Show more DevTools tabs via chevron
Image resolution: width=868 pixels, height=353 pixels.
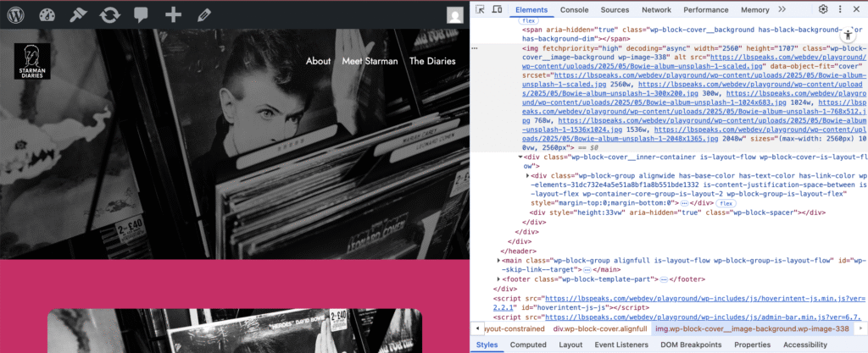[x=782, y=9]
